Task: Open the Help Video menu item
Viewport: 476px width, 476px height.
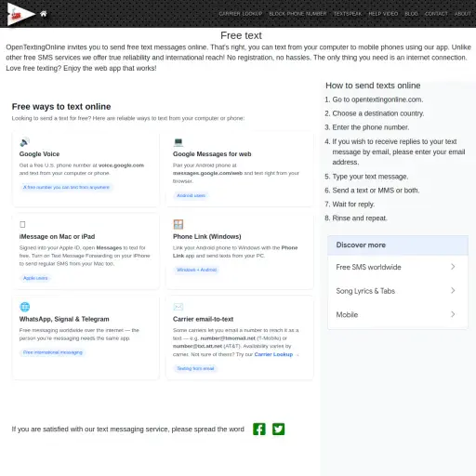Action: (x=383, y=14)
